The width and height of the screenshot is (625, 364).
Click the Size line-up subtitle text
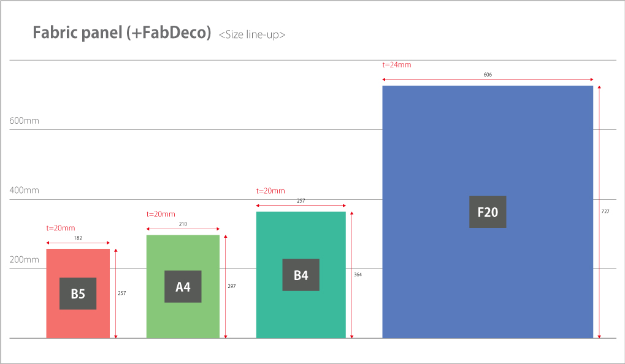pos(251,35)
